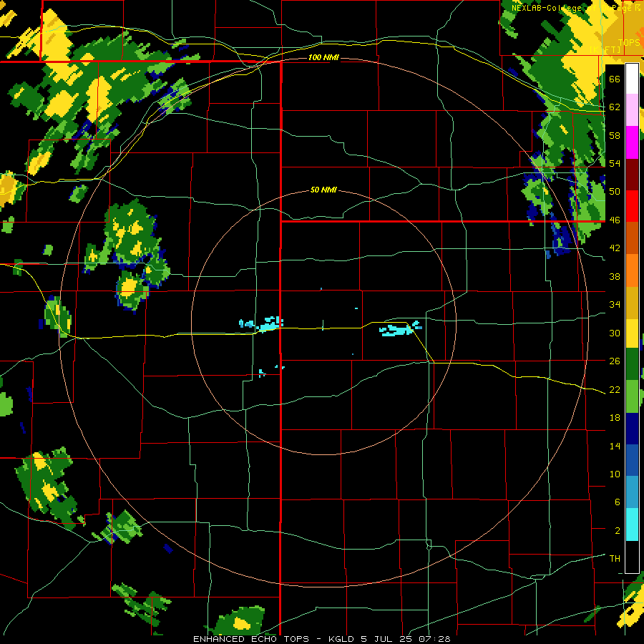
Task: Select the orange swatch below the 42 label
Action: 632,270
